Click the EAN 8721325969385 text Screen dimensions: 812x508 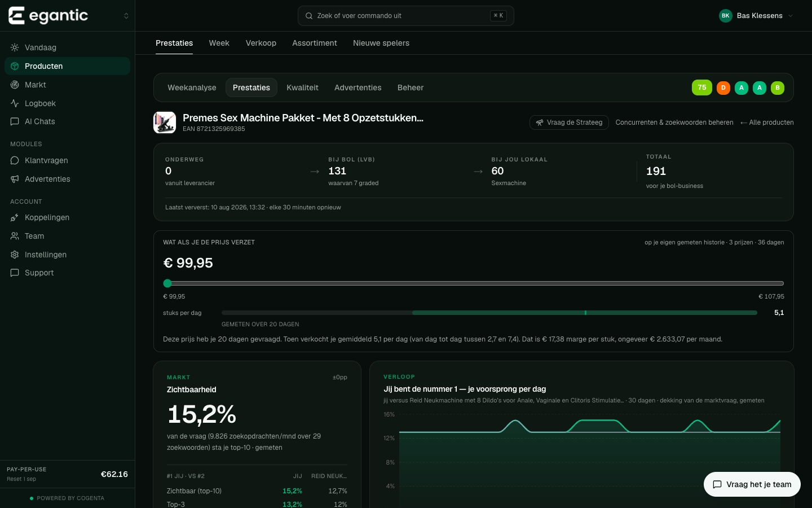click(214, 129)
